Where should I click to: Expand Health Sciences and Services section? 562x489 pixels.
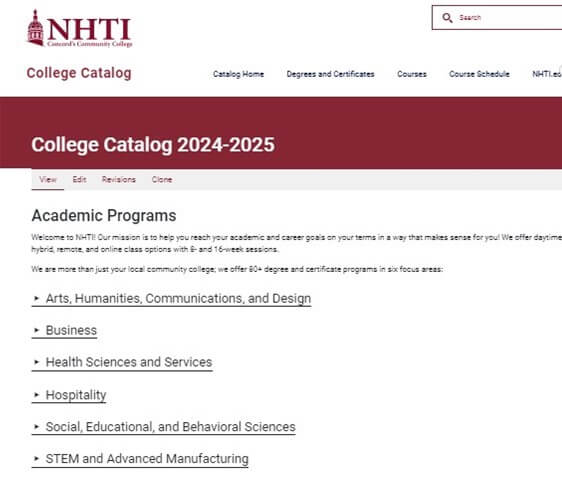pos(122,362)
